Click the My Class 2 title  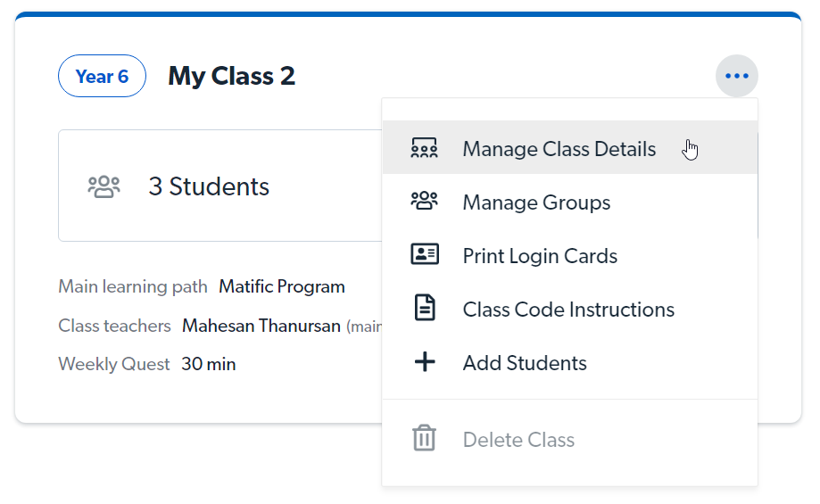click(x=231, y=77)
